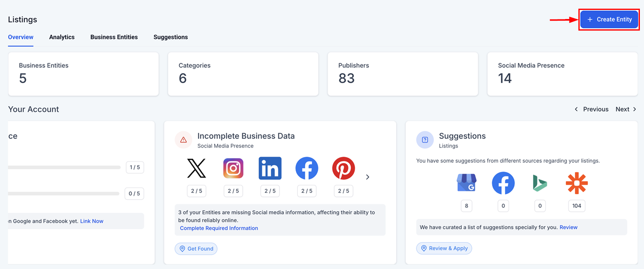Screen dimensions: 644x269
Task: Expand more social icons with right chevron
Action: click(368, 177)
